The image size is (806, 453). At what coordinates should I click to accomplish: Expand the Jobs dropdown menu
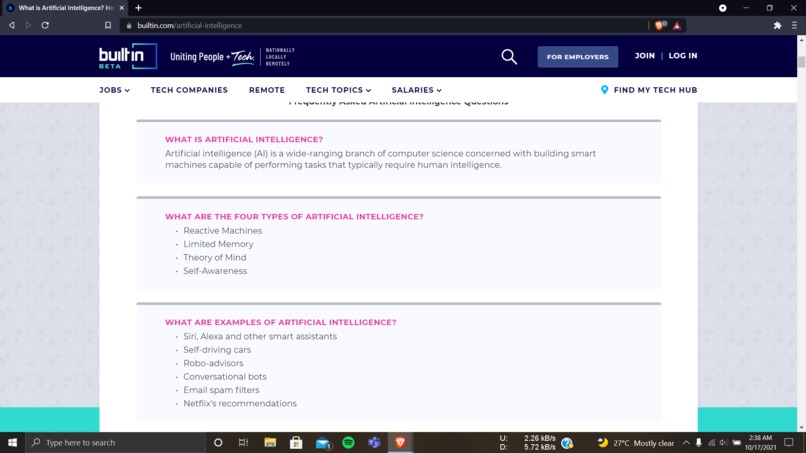(x=114, y=90)
